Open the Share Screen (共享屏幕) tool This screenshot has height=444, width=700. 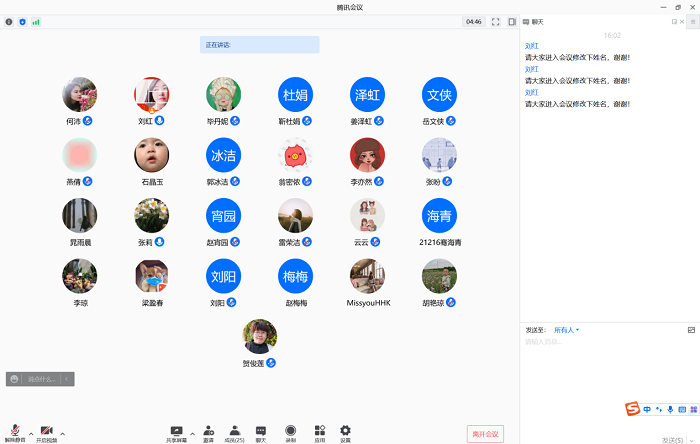point(176,431)
